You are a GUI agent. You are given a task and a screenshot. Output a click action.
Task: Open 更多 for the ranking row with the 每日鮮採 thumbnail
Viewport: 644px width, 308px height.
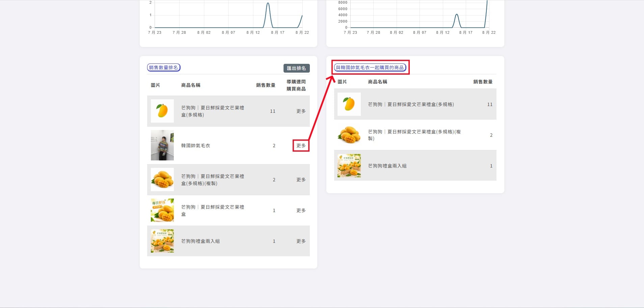pos(301,210)
